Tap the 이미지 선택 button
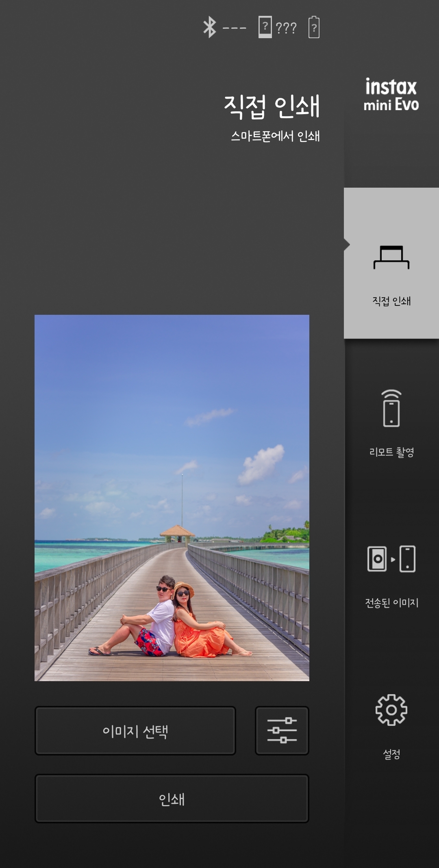Viewport: 439px width, 868px height. tap(135, 731)
